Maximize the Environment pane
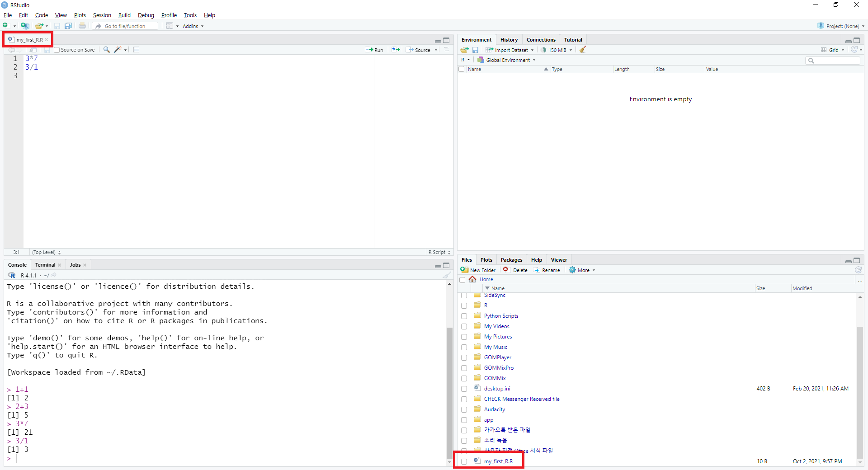 point(857,40)
